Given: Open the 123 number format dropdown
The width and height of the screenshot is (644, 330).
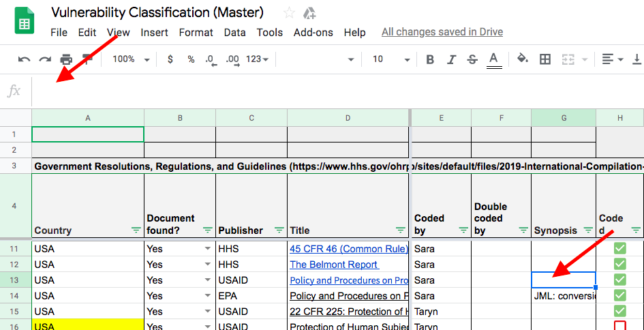Looking at the screenshot, I should click(258, 59).
